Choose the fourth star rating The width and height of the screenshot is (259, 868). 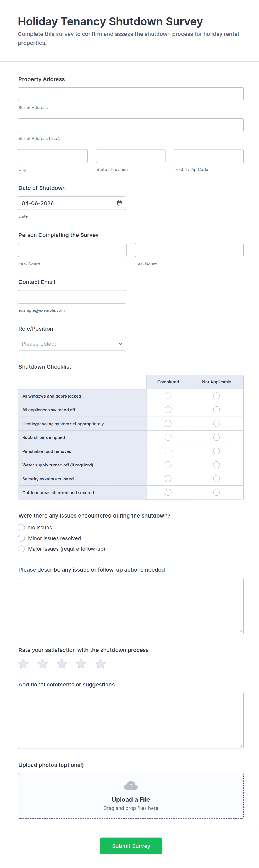[81, 664]
